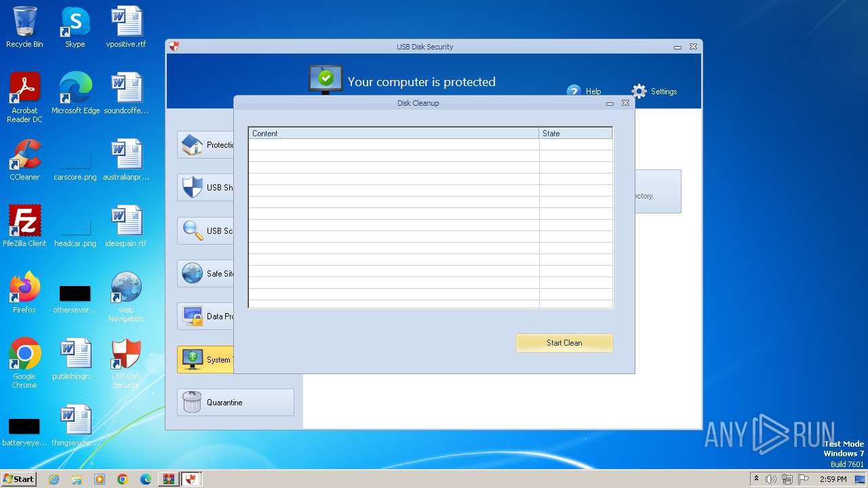Switch to the WinRAR taskbar button
The height and width of the screenshot is (488, 868).
(168, 479)
